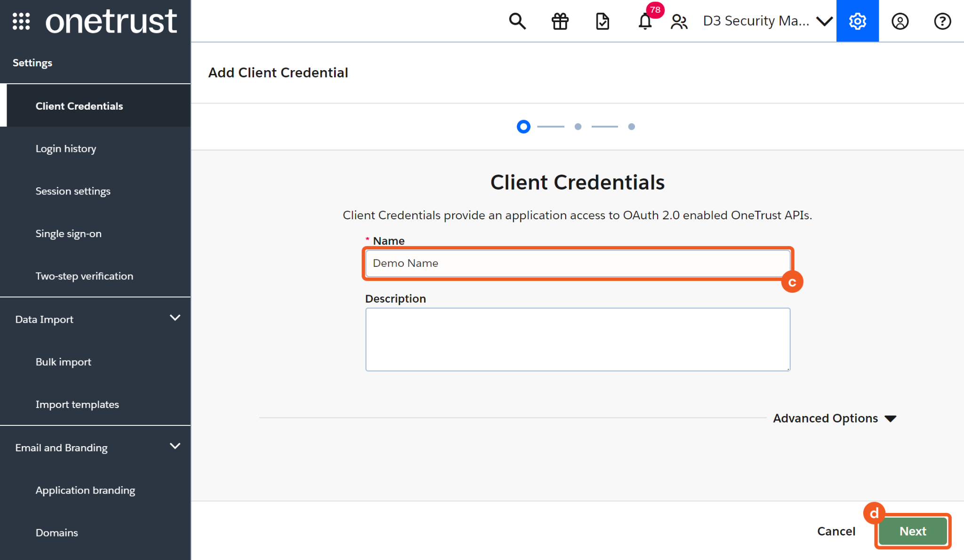Click into the Description text area

pos(578,339)
